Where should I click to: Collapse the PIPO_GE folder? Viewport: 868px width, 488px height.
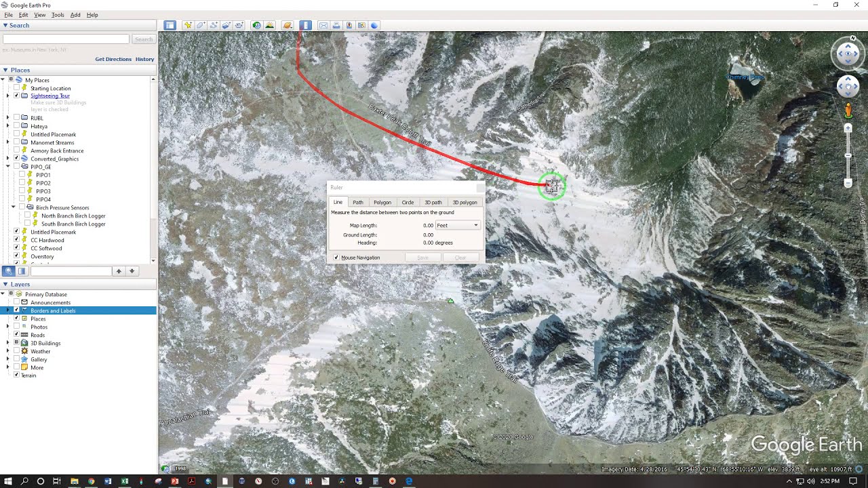(x=8, y=167)
